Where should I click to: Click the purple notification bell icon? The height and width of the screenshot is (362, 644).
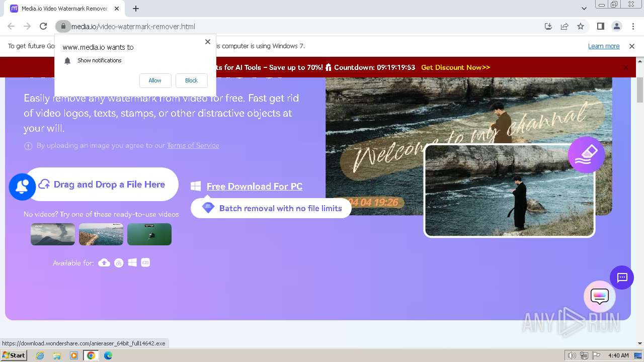(x=22, y=187)
